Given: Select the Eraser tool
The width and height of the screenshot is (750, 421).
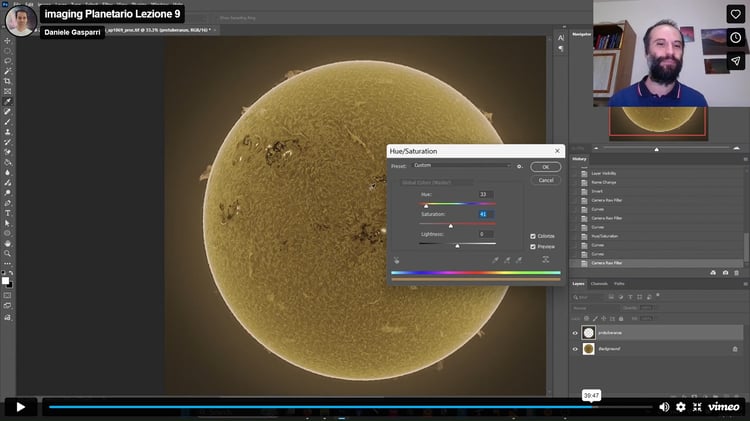Looking at the screenshot, I should coord(7,152).
